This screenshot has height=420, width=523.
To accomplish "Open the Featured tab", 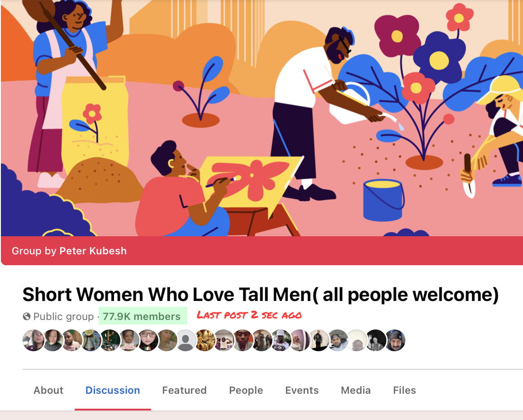I will pos(184,390).
